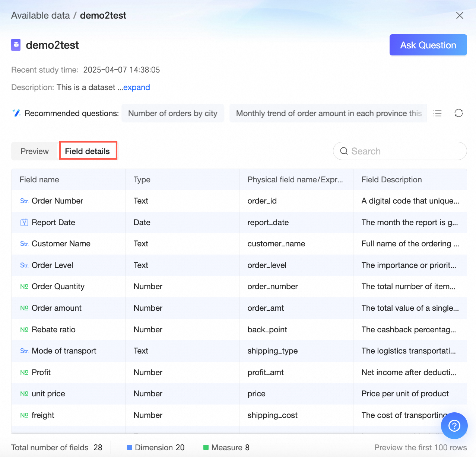Click the Str icon beside Order Level
This screenshot has width=476, height=457.
point(24,265)
